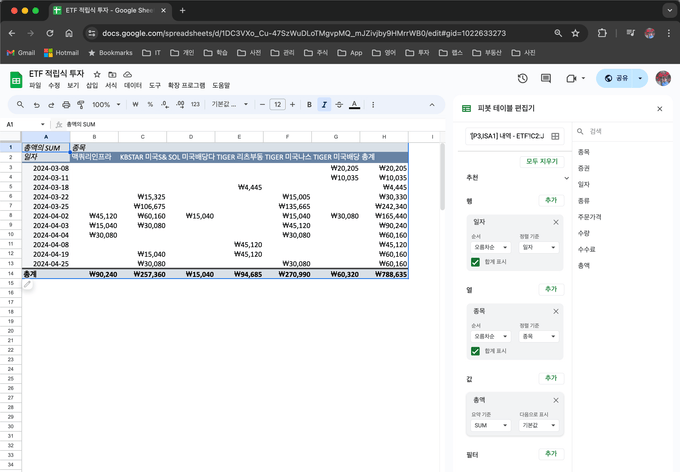680x472 pixels.
Task: Change 종목 sort order dropdown
Action: click(x=490, y=336)
